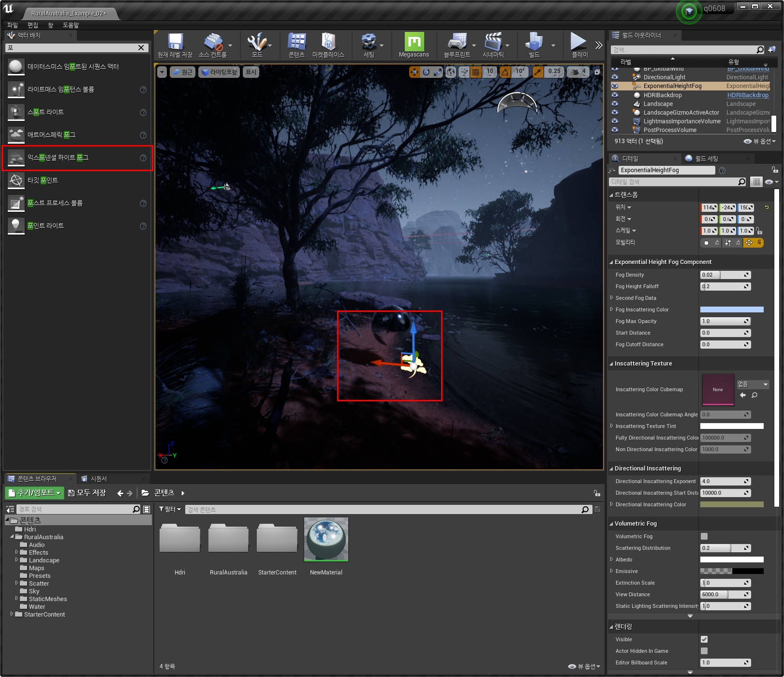This screenshot has height=677, width=784.
Task: Select 익스포넨셜 하이트 포그 actor in list
Action: pos(77,158)
